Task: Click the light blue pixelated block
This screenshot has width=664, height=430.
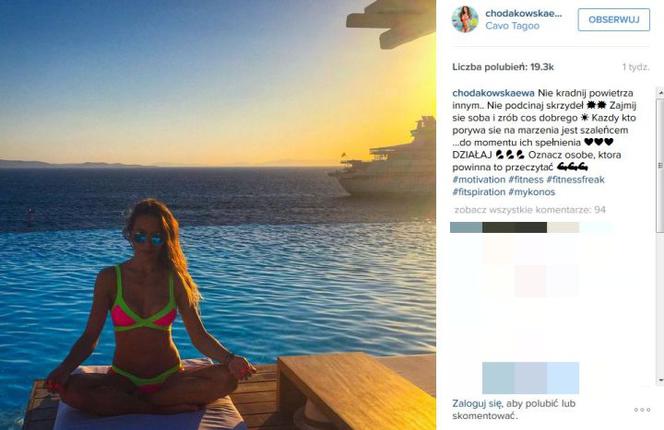Action: (x=530, y=378)
